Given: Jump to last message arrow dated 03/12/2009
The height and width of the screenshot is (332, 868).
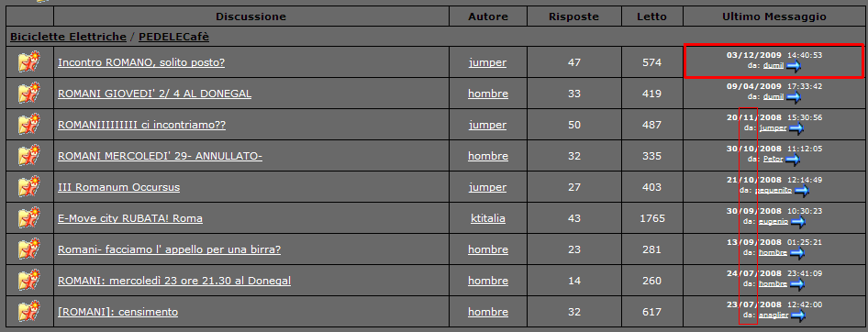Looking at the screenshot, I should coord(794,66).
